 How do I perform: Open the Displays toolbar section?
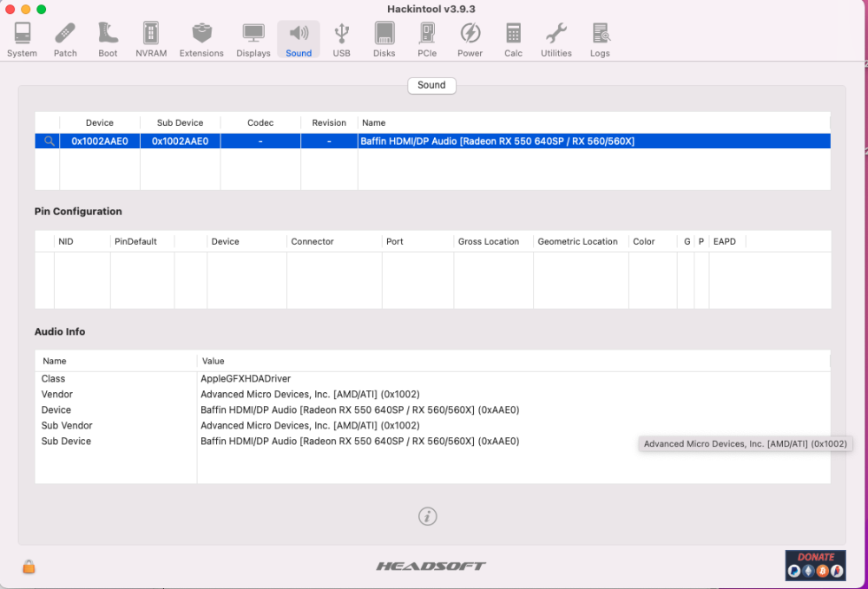253,40
